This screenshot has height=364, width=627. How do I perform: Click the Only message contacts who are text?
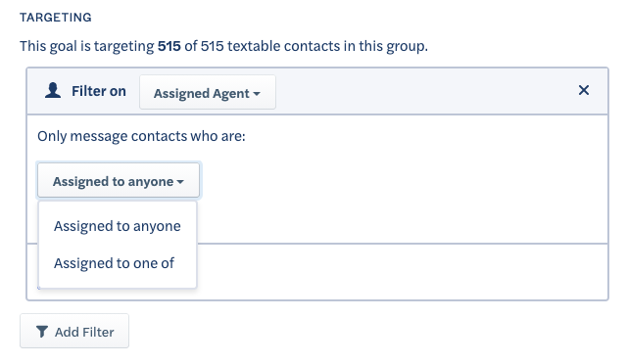pyautogui.click(x=141, y=136)
